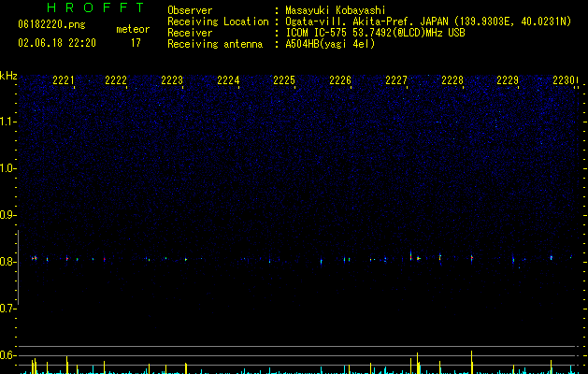
Task: Click the meteor count value 17
Action: (136, 43)
